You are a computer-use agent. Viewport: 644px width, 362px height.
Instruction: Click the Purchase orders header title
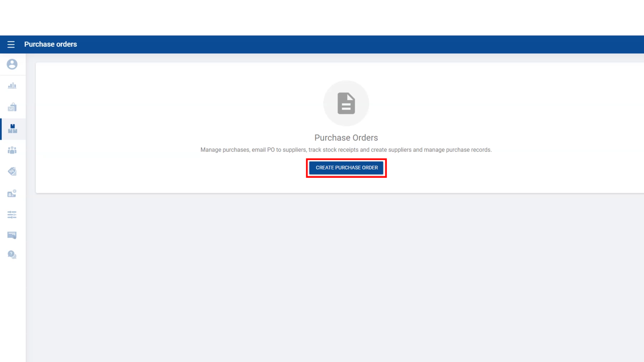tap(50, 44)
